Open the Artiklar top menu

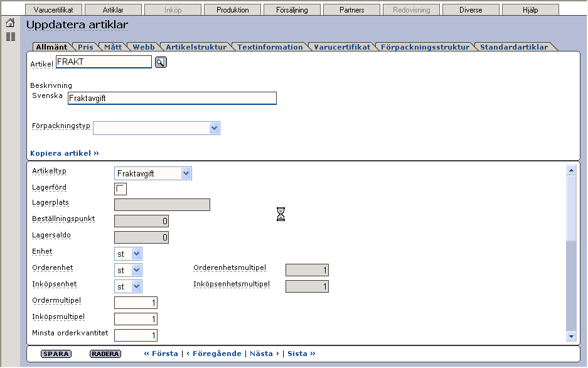click(x=113, y=10)
